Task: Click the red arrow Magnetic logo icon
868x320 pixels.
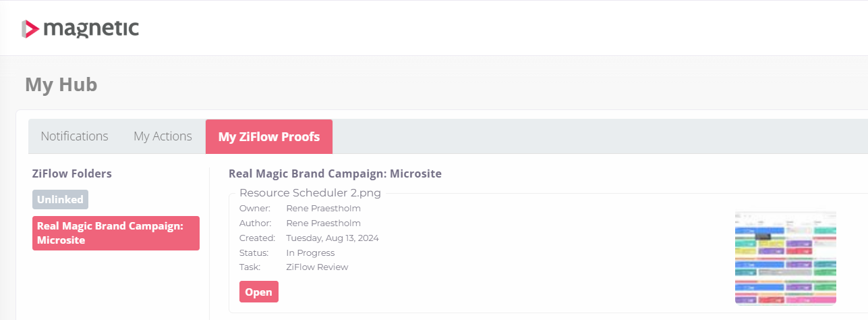Action: tap(30, 29)
